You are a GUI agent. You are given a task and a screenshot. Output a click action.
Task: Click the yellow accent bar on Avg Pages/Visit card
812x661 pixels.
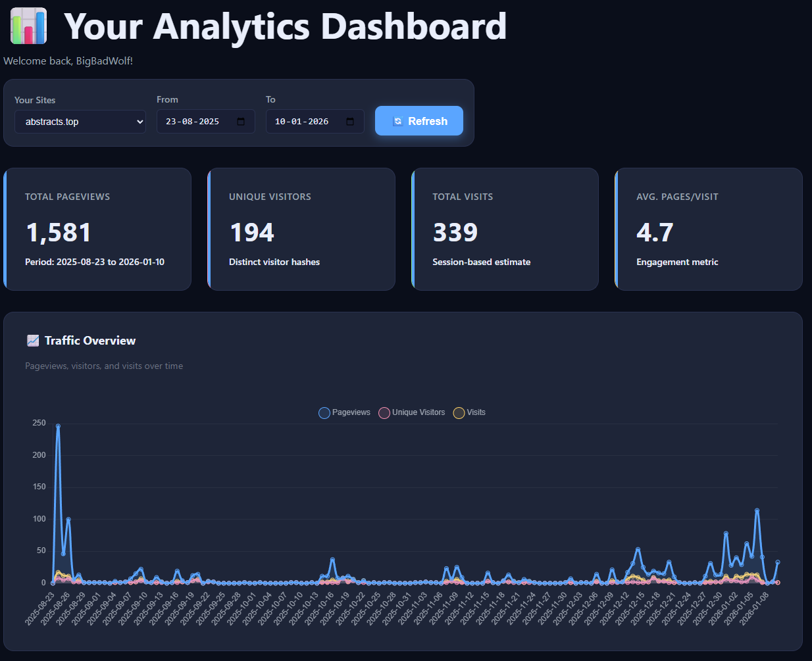tap(617, 229)
